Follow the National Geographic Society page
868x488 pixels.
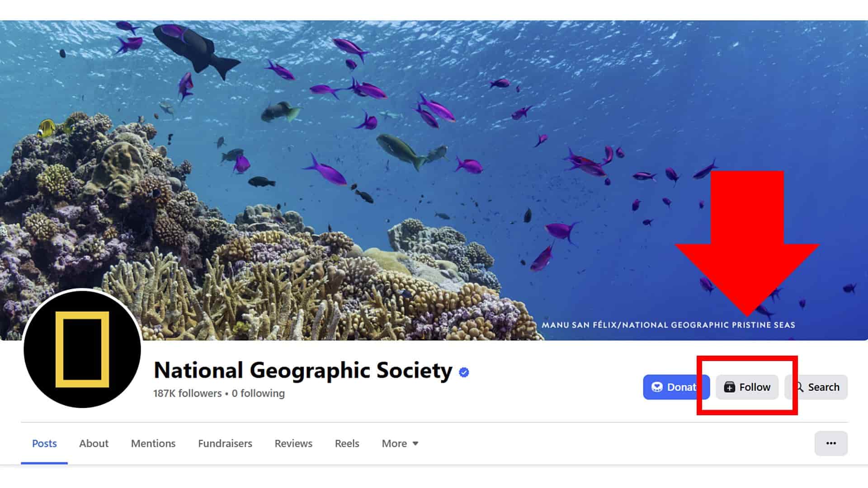747,387
